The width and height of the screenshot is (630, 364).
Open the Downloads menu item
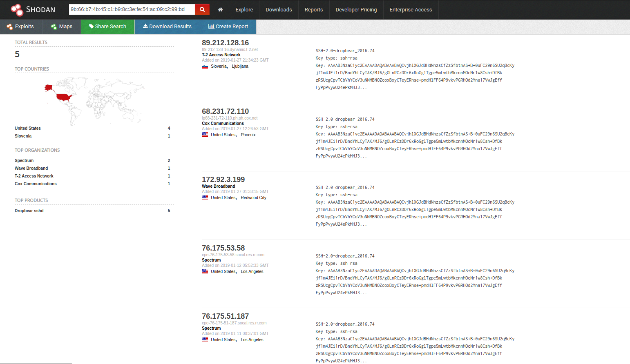click(x=279, y=9)
